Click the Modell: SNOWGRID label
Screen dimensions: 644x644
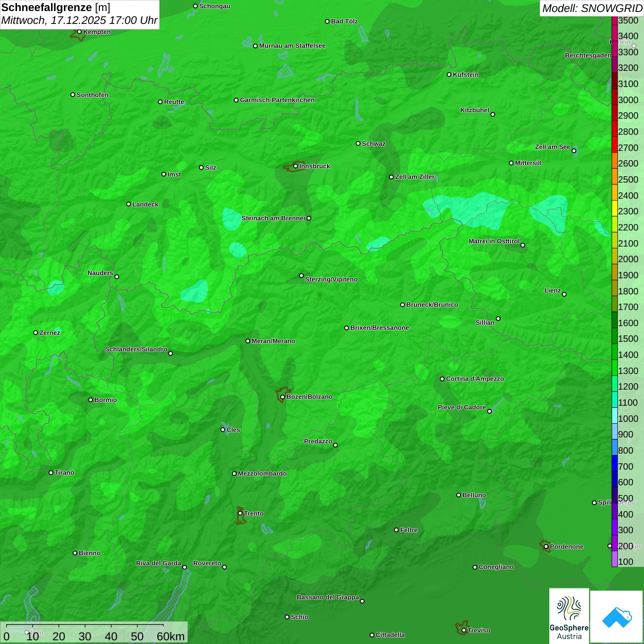(592, 8)
